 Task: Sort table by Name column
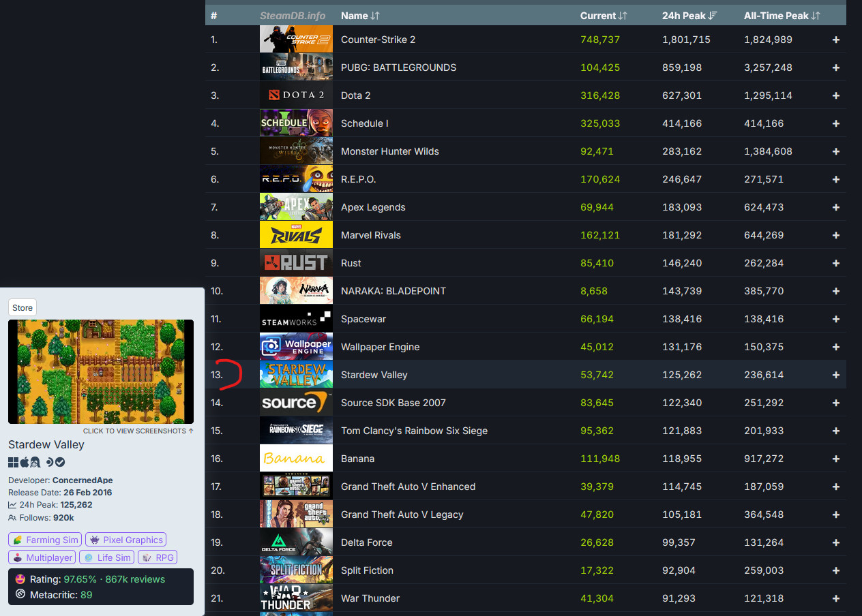click(360, 15)
